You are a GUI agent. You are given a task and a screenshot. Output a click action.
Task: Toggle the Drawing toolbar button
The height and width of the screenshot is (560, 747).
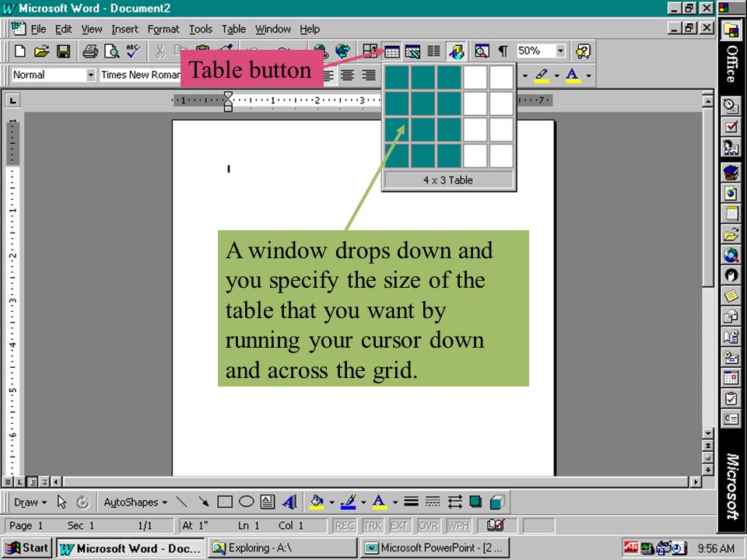click(456, 51)
